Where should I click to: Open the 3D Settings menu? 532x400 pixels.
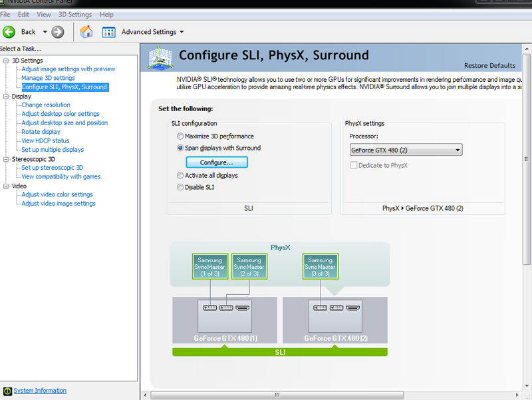75,14
